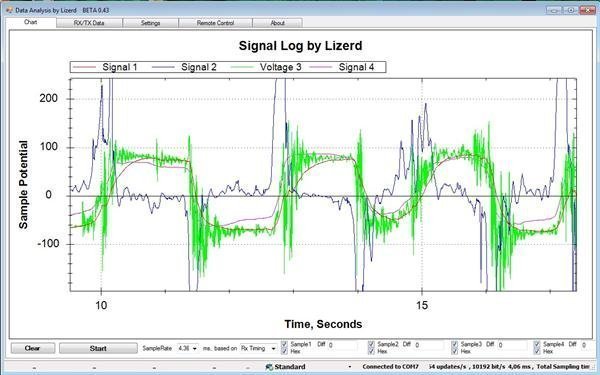Toggle the Sample1 checkbox

point(284,344)
